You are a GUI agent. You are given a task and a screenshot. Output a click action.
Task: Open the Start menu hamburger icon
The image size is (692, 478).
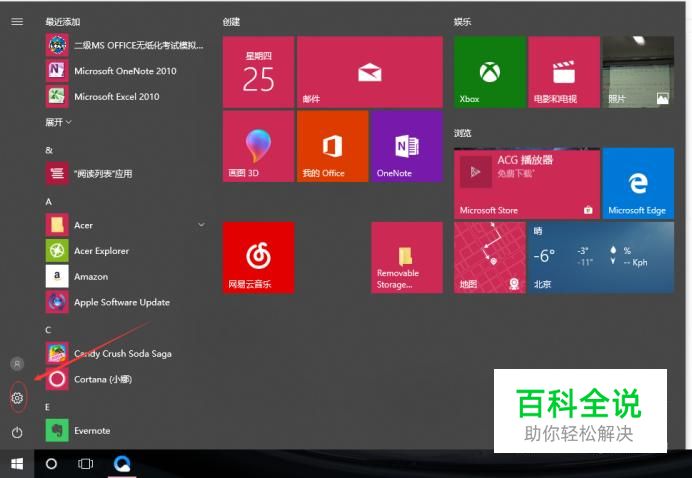[x=17, y=22]
